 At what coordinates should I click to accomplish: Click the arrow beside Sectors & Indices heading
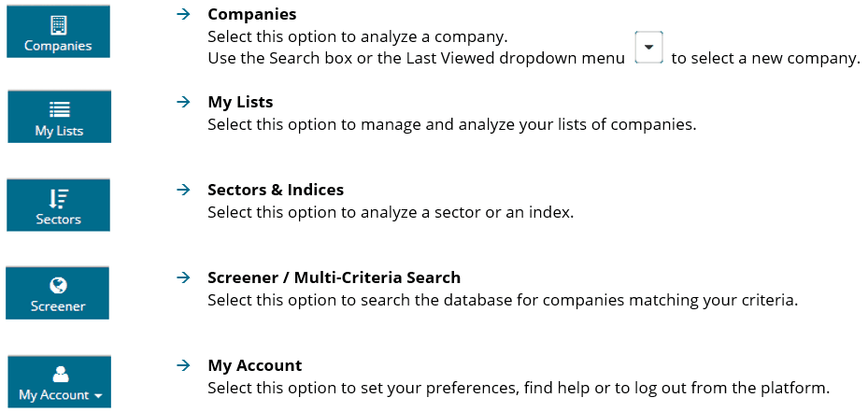click(183, 190)
